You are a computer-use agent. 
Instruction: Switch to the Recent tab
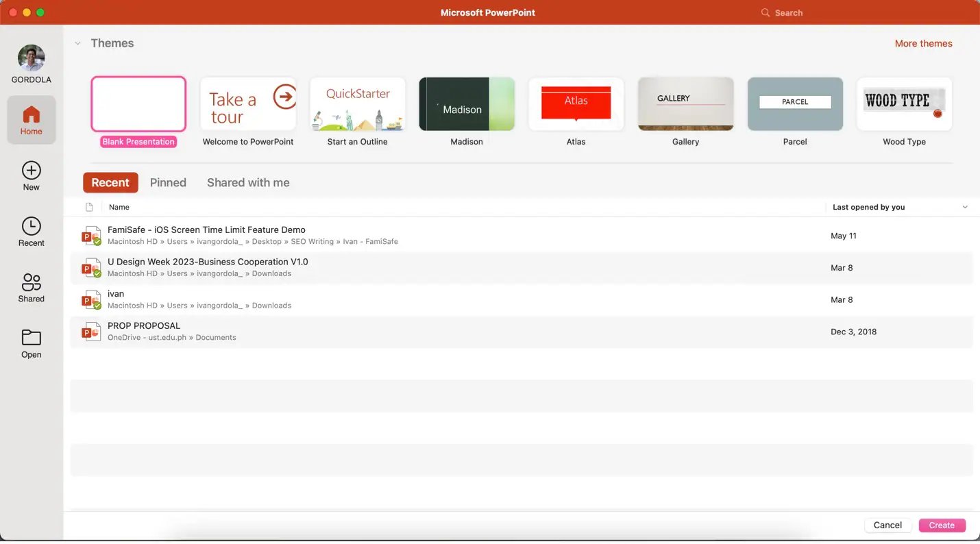coord(110,183)
